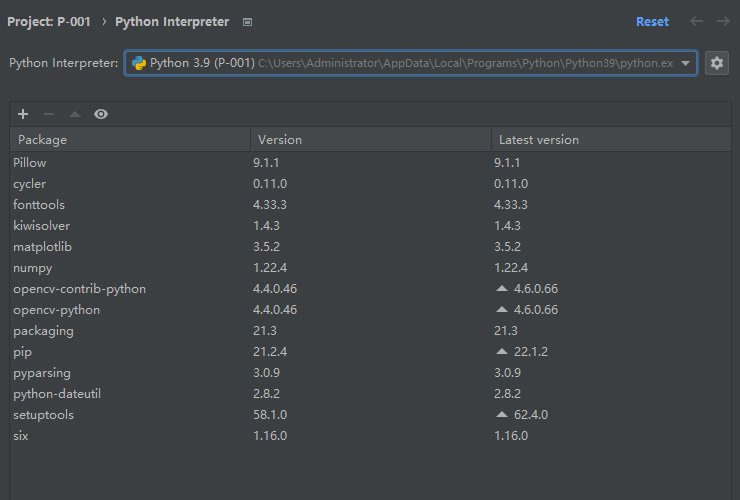Click upgrade arrow beside opencv-python 4.6.0.66

(502, 310)
